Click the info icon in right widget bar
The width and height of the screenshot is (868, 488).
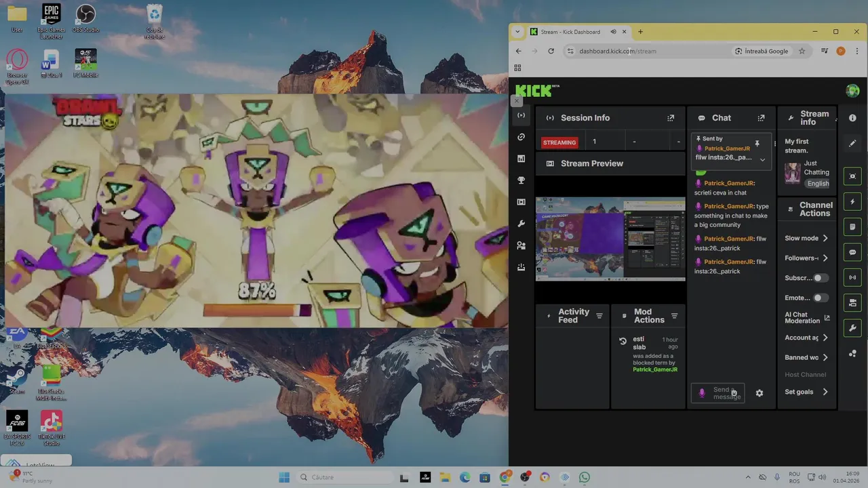(x=852, y=118)
